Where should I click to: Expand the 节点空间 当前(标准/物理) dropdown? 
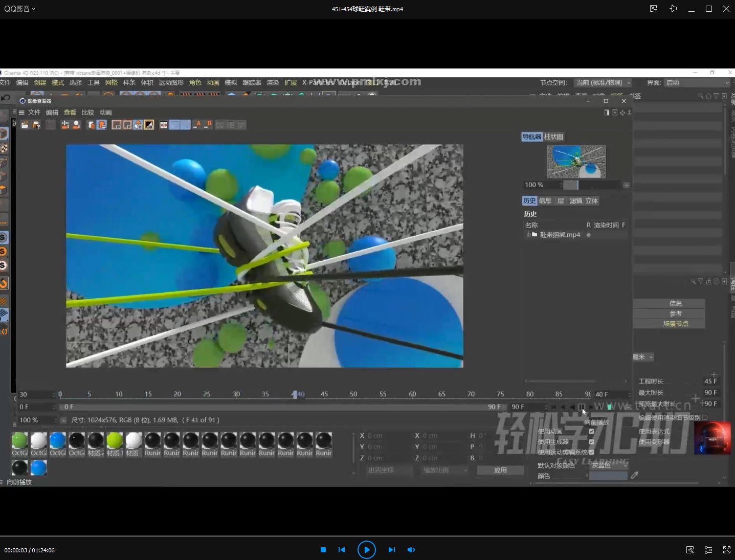[603, 83]
